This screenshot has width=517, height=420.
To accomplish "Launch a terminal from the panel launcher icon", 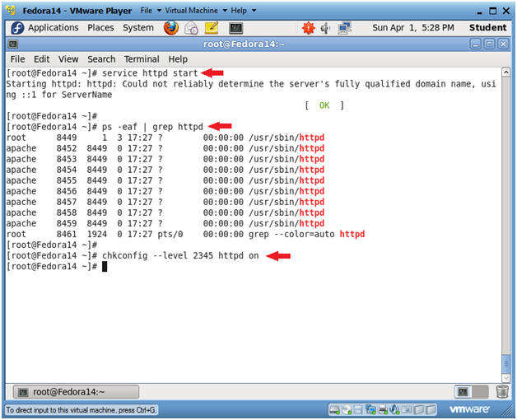I will tap(235, 28).
